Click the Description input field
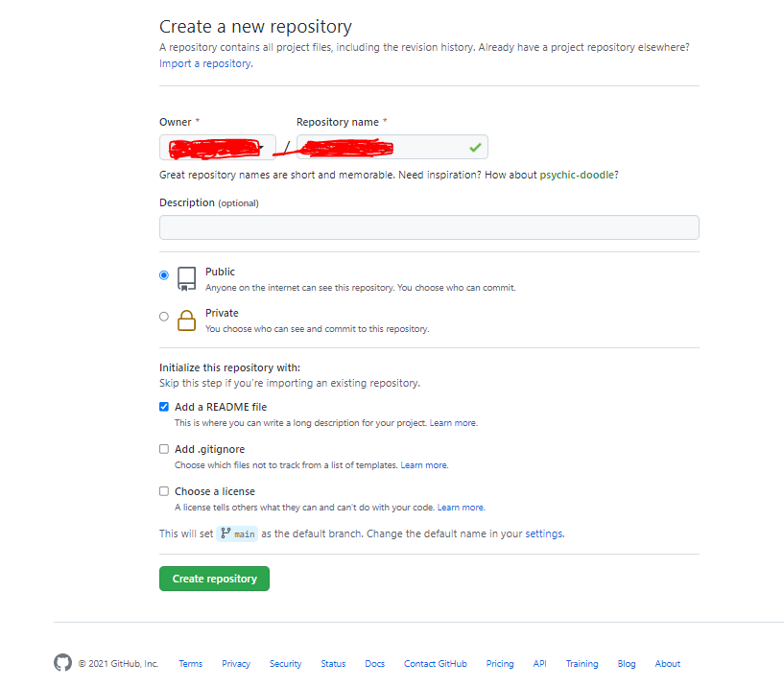Viewport: 784px width, 687px height. tap(429, 227)
